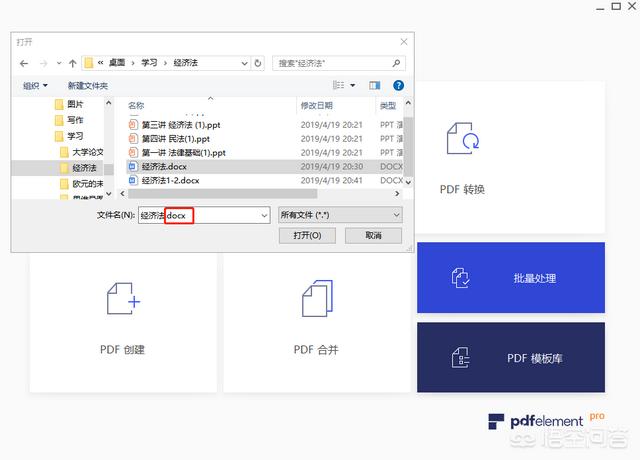
Task: Select 大学论文 folder in tree
Action: 81,152
